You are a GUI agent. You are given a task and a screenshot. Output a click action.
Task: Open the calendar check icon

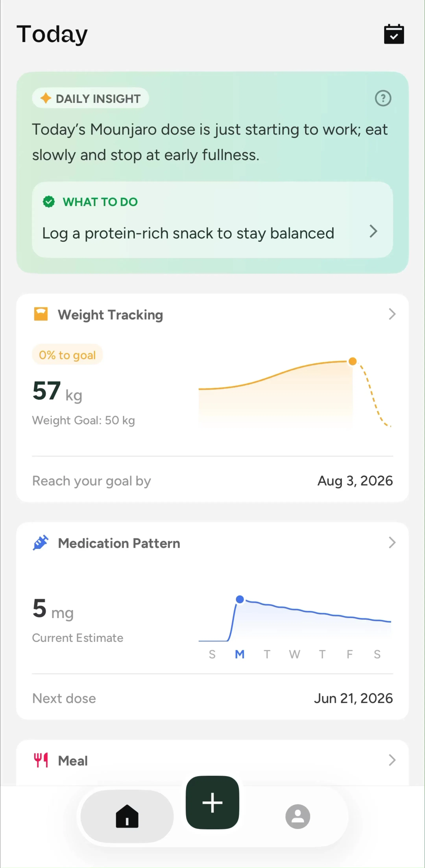pos(394,34)
